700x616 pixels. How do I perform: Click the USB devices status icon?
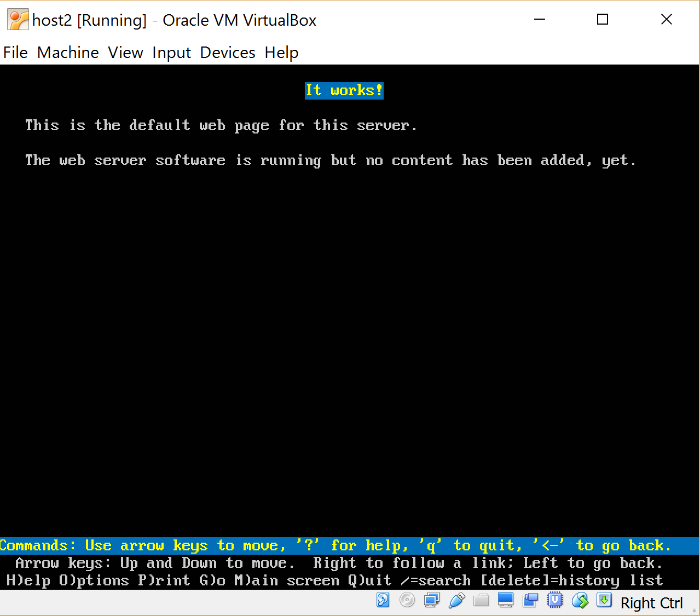tap(456, 600)
